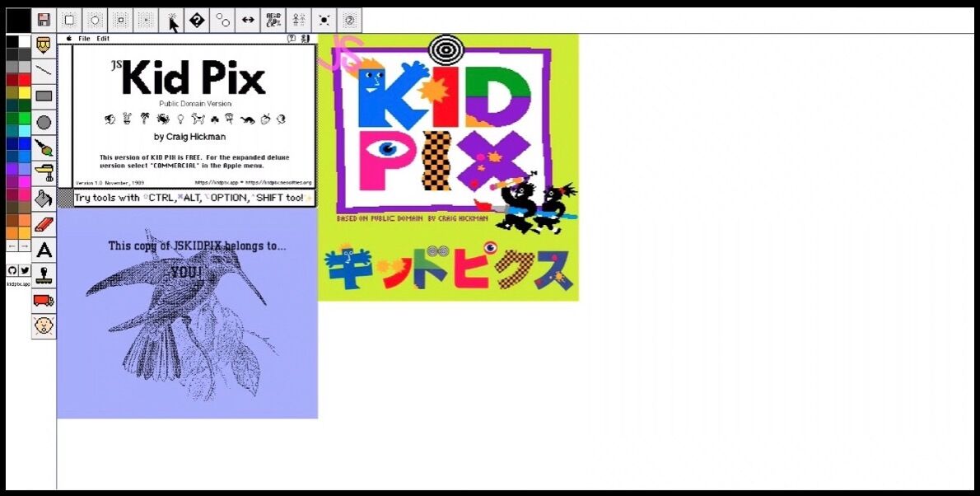Click the hummingbird drawing on the canvas
Image resolution: width=980 pixels, height=496 pixels.
pos(183,315)
